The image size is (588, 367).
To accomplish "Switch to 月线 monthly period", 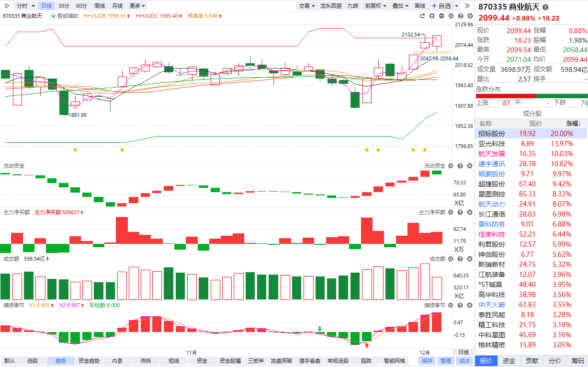I will [117, 6].
